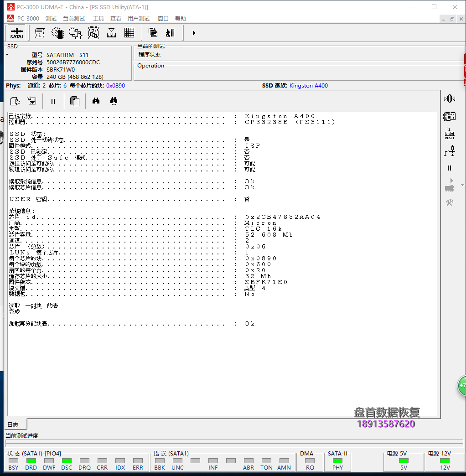Click the SBFK71E0 firmware value in log
The width and height of the screenshot is (466, 476).
(x=266, y=282)
